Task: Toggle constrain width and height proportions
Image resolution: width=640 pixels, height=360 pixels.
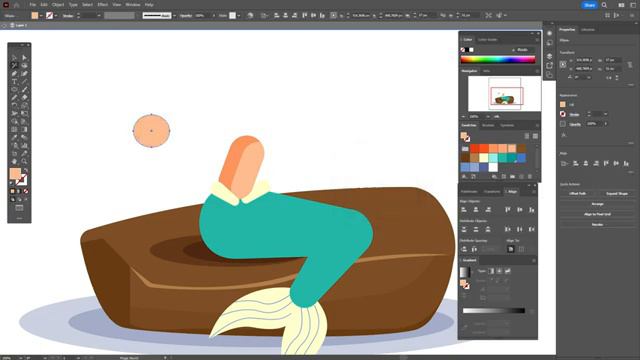Action: tap(630, 64)
